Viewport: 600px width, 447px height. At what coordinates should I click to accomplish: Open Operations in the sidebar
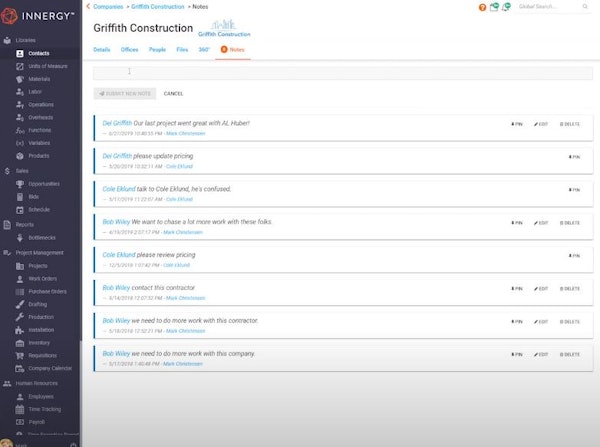coord(41,105)
